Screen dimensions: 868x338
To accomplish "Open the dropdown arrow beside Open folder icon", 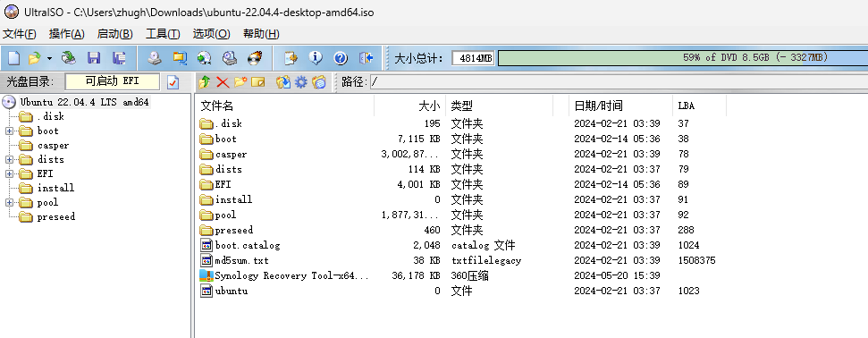I will tap(49, 58).
